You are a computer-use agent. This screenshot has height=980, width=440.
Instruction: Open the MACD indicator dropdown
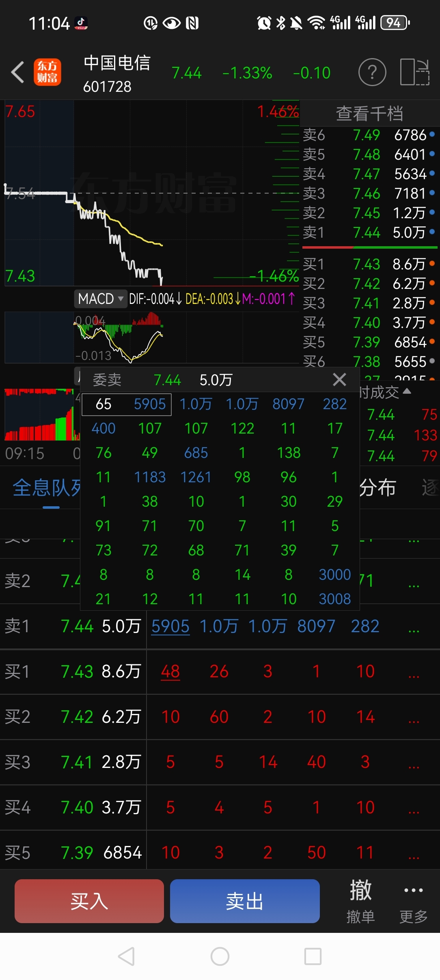coord(101,299)
